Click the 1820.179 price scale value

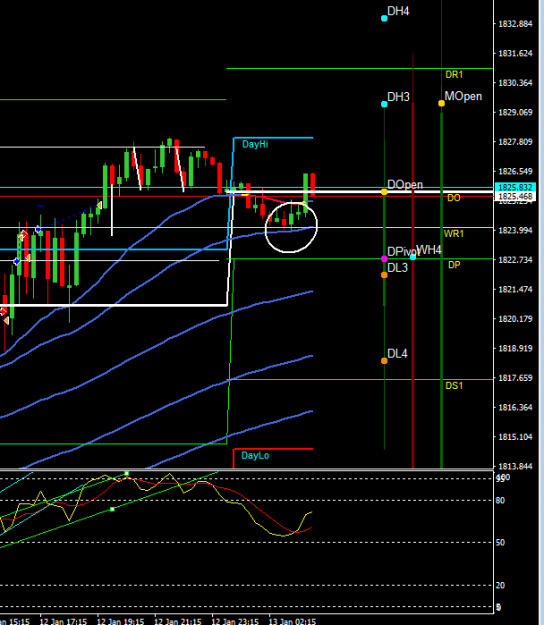[x=515, y=319]
